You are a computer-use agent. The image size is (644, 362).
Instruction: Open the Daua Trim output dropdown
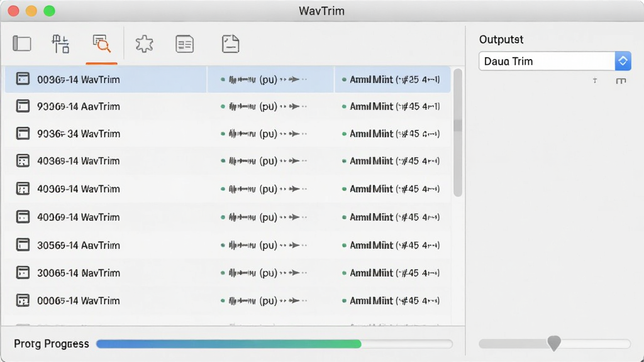pos(555,61)
